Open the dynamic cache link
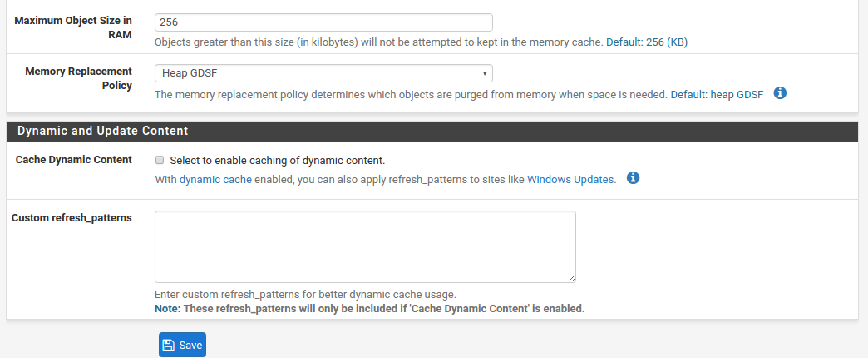This screenshot has width=868, height=358. 215,180
